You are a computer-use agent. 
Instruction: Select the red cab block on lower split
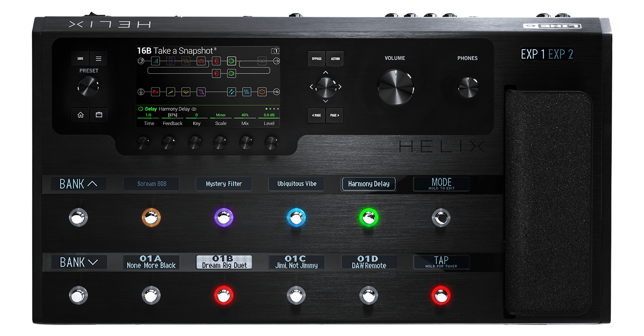216,73
